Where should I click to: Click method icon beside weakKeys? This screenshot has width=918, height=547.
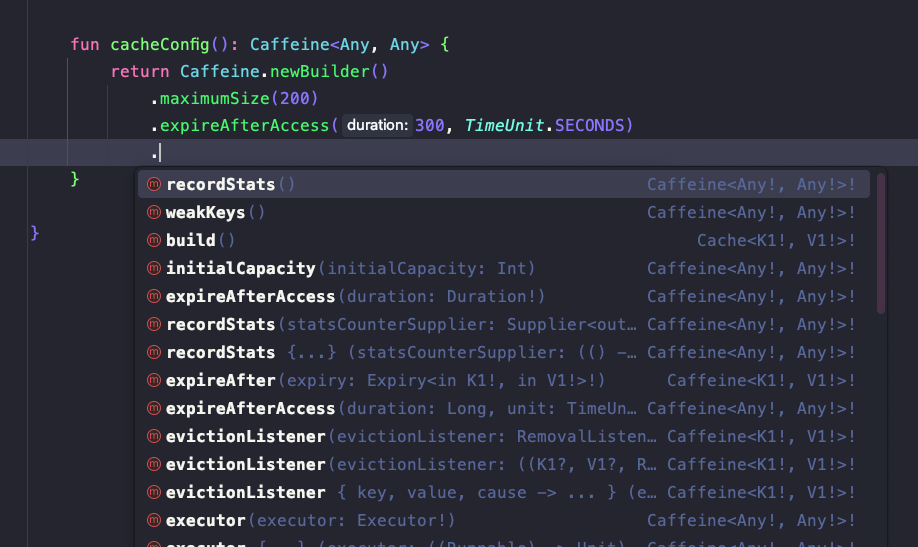tap(154, 212)
